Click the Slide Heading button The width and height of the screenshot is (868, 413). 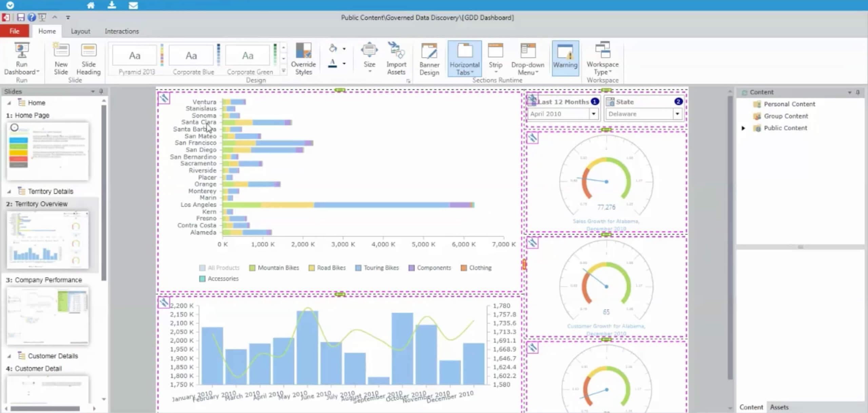88,59
